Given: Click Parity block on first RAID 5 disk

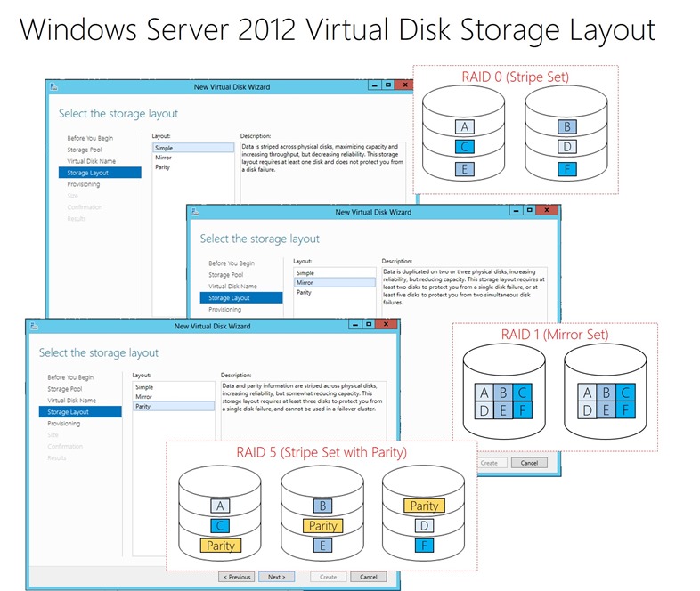Looking at the screenshot, I should [x=221, y=546].
